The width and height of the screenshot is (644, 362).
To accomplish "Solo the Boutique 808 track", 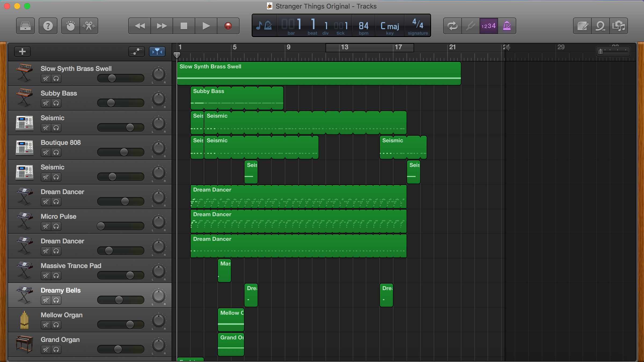I will (x=56, y=153).
